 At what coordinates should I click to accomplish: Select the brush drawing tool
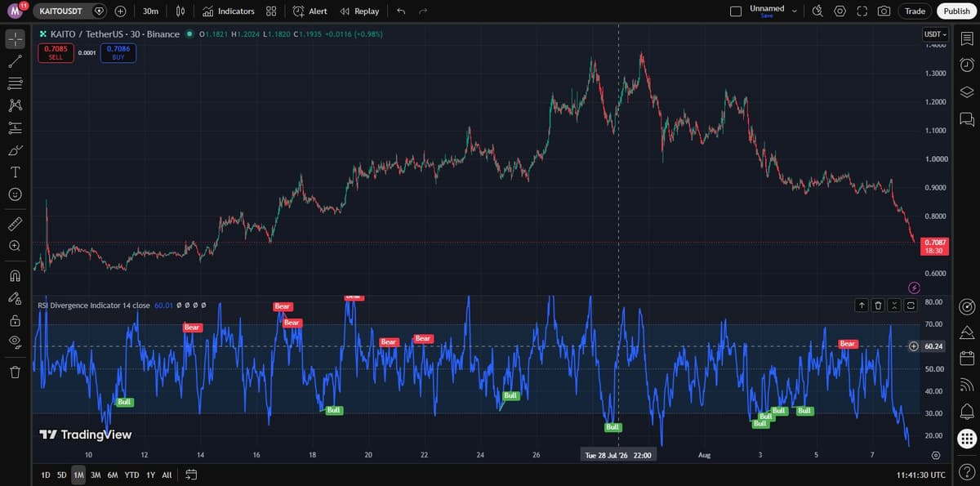coord(15,150)
